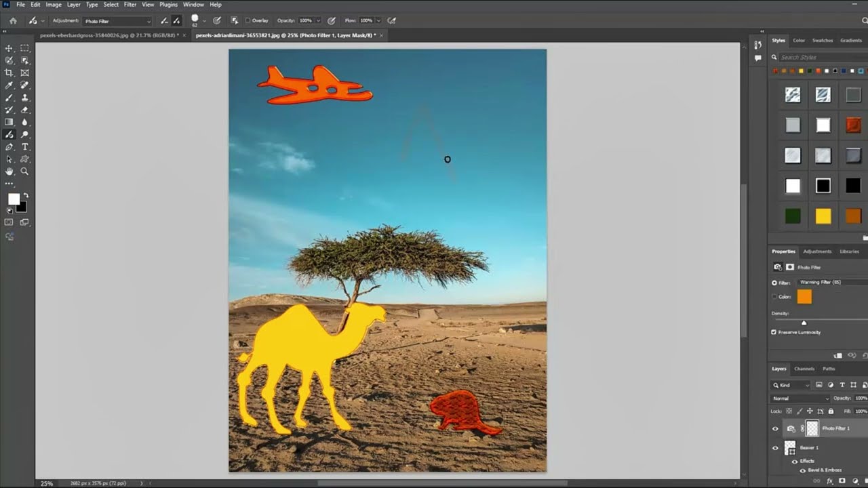The width and height of the screenshot is (868, 488).
Task: Select the Eraser tool
Action: (x=25, y=110)
